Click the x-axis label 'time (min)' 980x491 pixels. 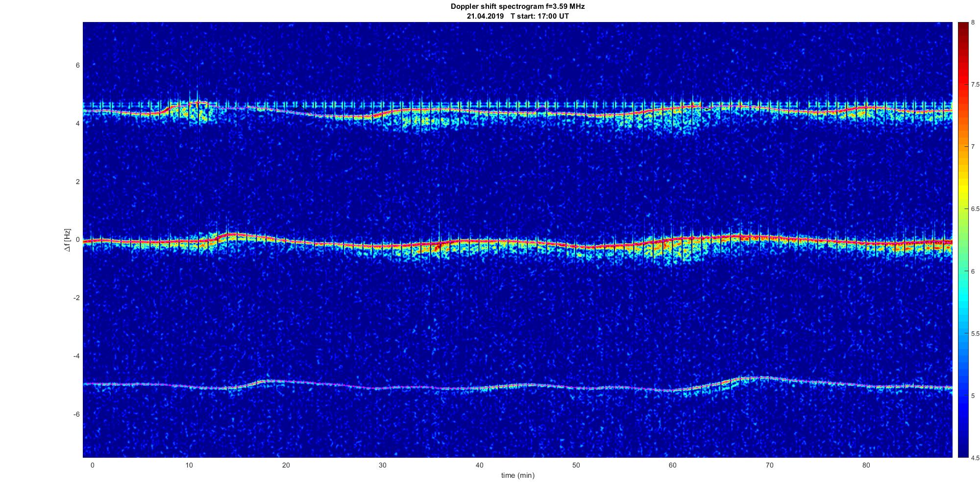517,475
